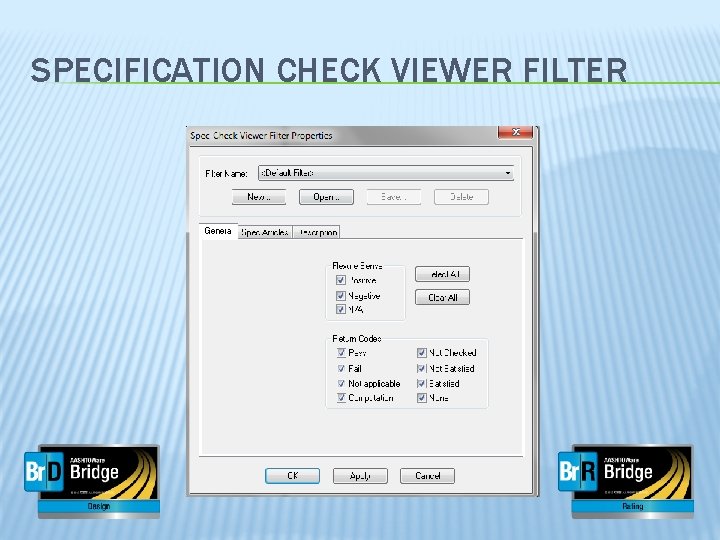Toggle the Not Satisfied checkbox
The height and width of the screenshot is (540, 720).
[x=422, y=368]
